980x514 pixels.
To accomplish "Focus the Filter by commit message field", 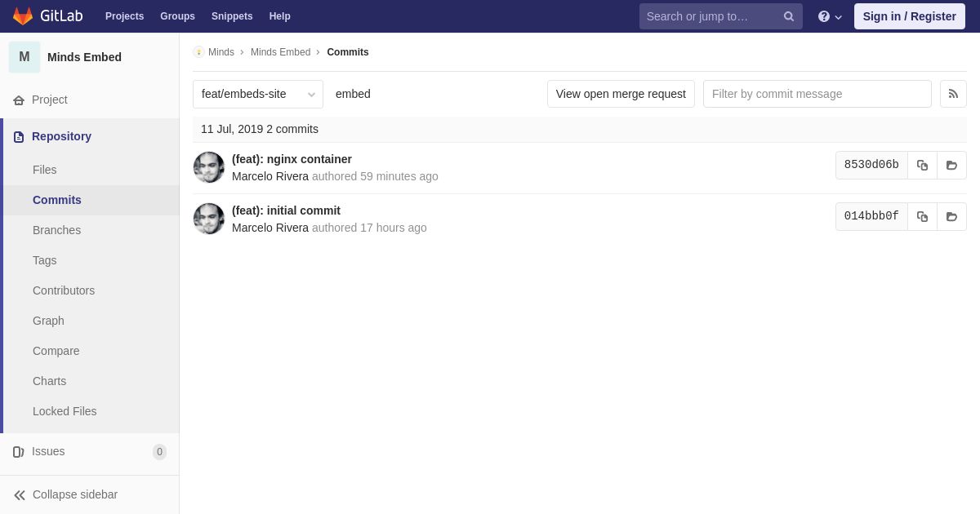I will pyautogui.click(x=817, y=94).
